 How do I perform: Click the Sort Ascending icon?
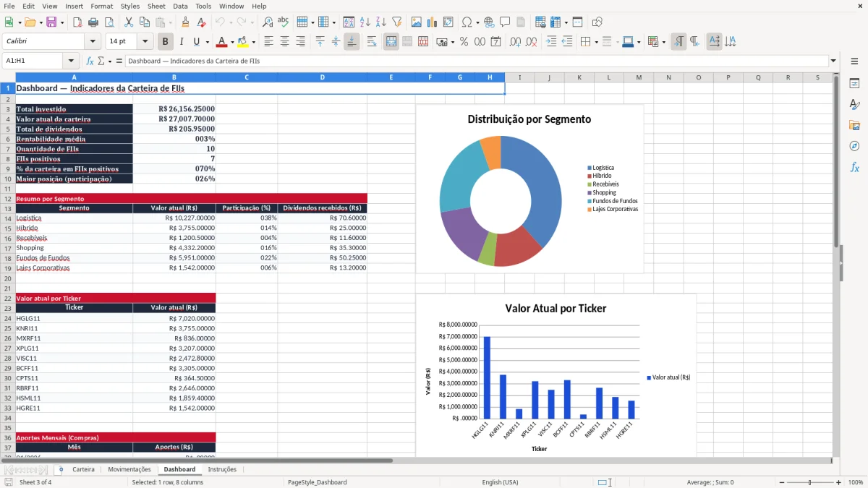pyautogui.click(x=365, y=22)
